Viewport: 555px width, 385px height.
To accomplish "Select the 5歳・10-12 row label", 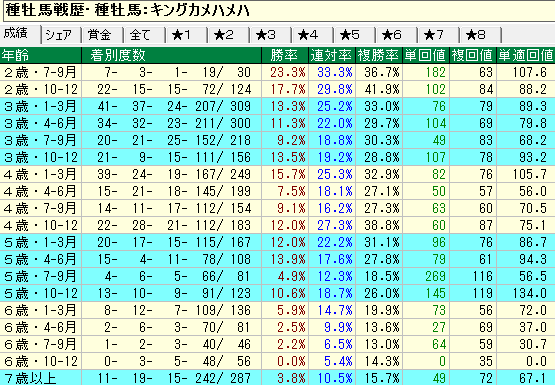I will pyautogui.click(x=40, y=293).
